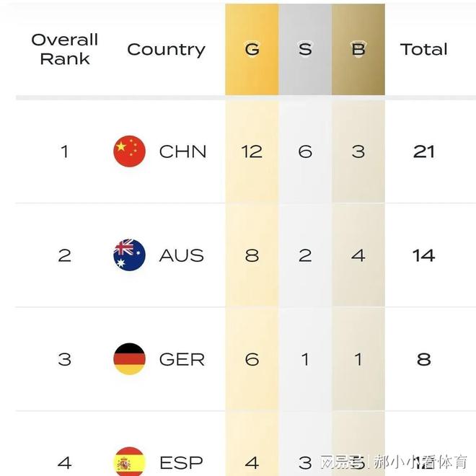Select the gold G column header

point(252,50)
